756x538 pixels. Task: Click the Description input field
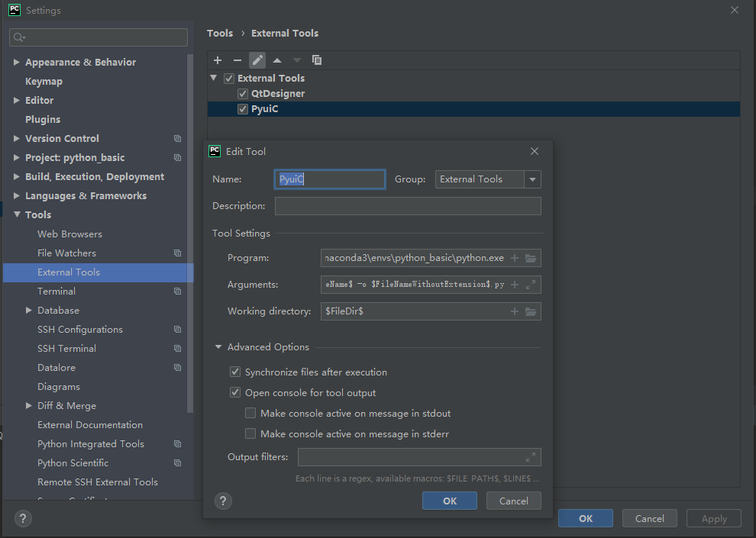[x=408, y=206]
